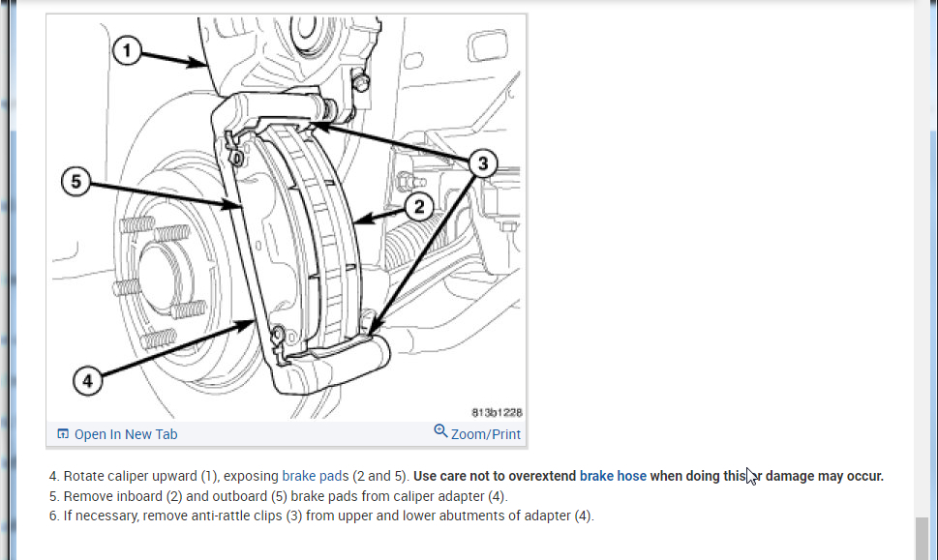This screenshot has height=560, width=938.
Task: Click the step 5 'Remove inboard' instruction line
Action: [279, 496]
